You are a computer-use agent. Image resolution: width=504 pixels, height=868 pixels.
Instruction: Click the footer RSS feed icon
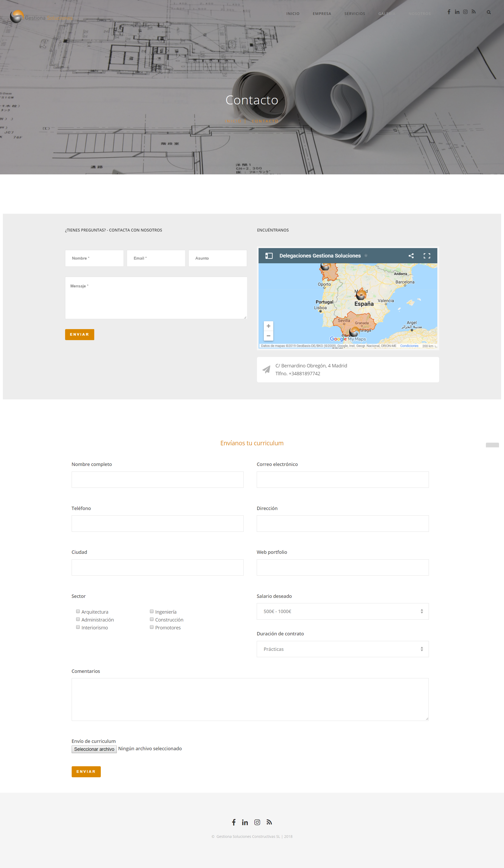[x=269, y=822]
